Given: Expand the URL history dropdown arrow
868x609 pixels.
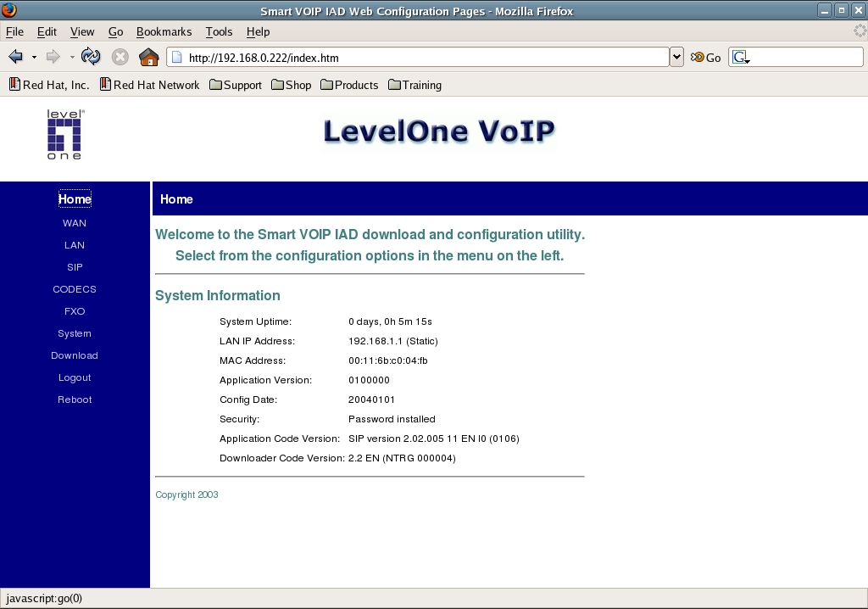Looking at the screenshot, I should [676, 57].
